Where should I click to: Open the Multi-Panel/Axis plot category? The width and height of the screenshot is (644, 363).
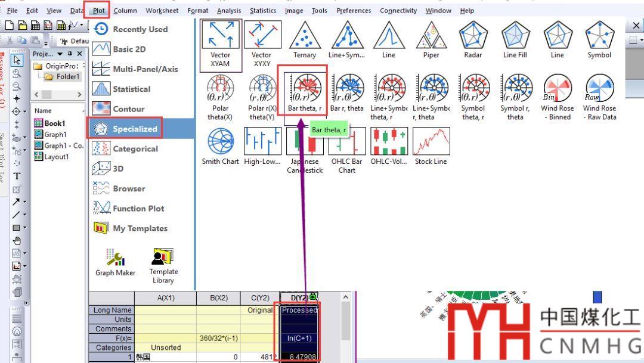[x=142, y=69]
